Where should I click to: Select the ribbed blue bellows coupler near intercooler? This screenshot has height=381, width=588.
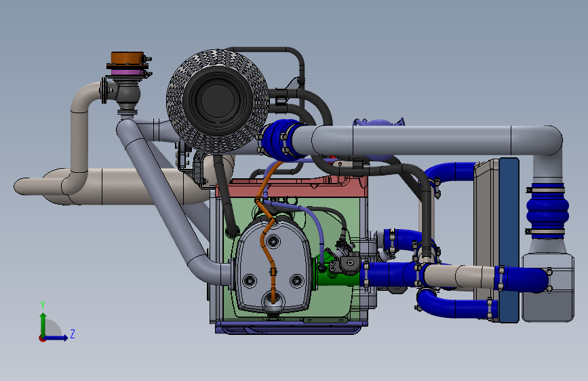pyautogui.click(x=547, y=211)
